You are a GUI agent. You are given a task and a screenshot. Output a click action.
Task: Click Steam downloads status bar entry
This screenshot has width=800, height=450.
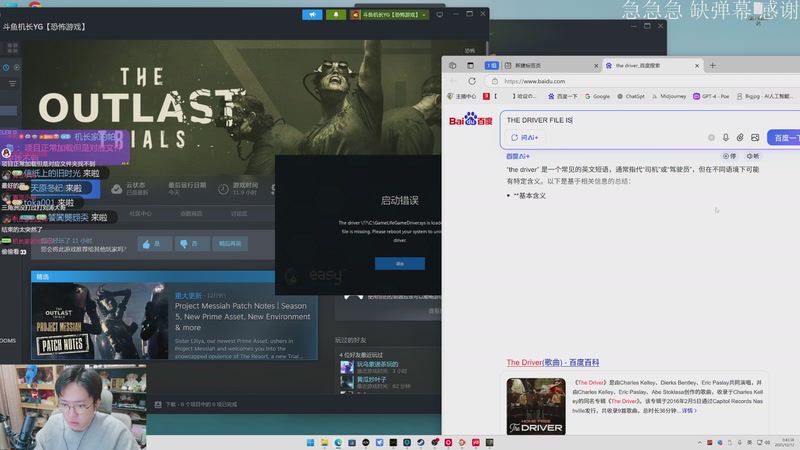[196, 404]
